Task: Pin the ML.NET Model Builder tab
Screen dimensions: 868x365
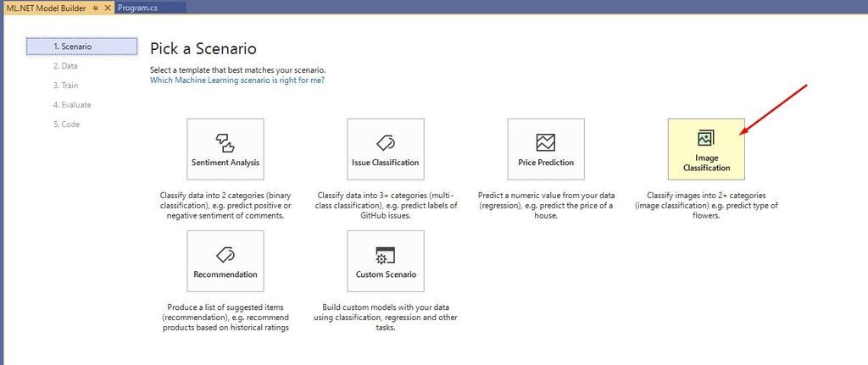Action: tap(95, 8)
